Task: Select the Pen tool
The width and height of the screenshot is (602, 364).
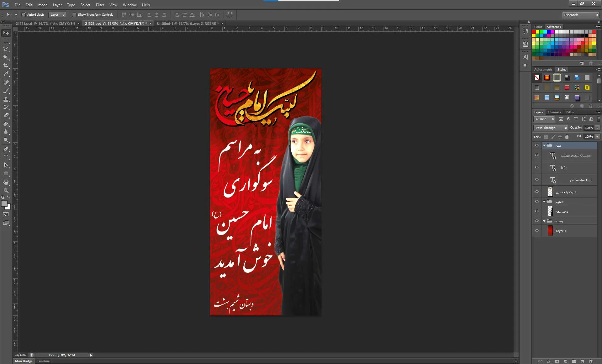Action: click(6, 149)
